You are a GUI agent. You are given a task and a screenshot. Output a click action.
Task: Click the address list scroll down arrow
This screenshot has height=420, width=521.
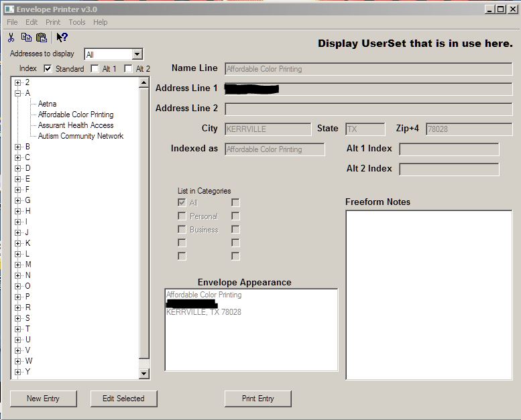point(143,373)
